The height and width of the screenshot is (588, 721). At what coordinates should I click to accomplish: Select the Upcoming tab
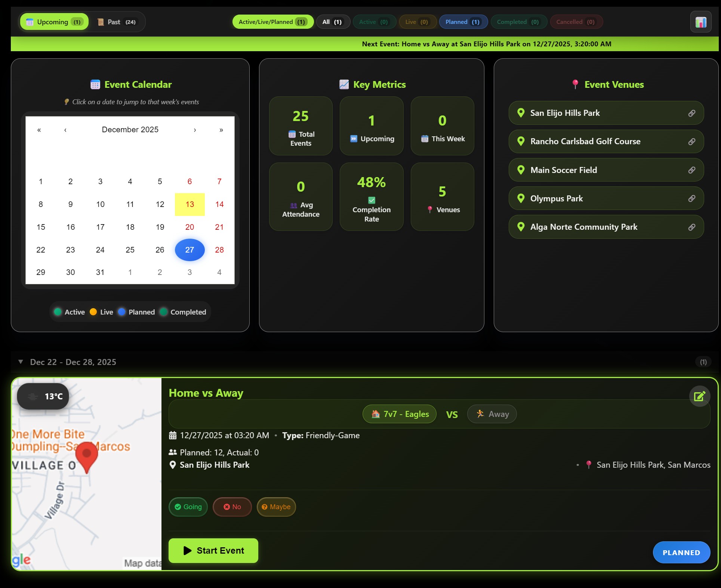click(x=54, y=21)
